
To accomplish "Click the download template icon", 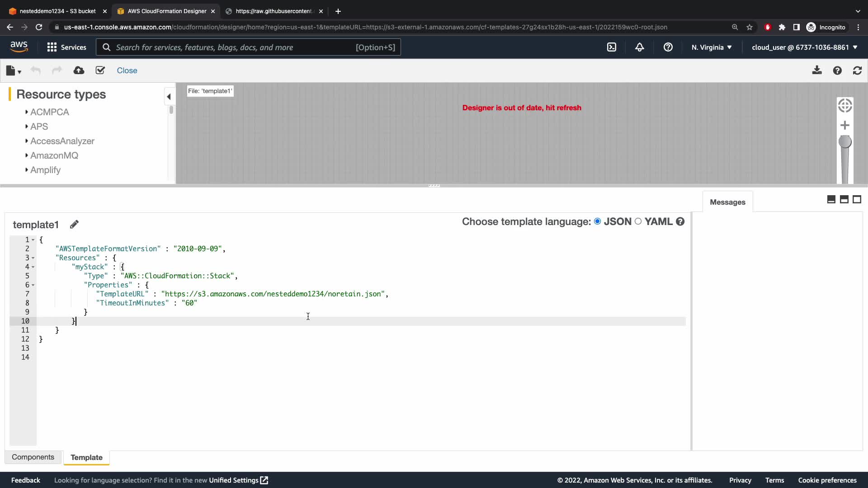I will [x=816, y=70].
